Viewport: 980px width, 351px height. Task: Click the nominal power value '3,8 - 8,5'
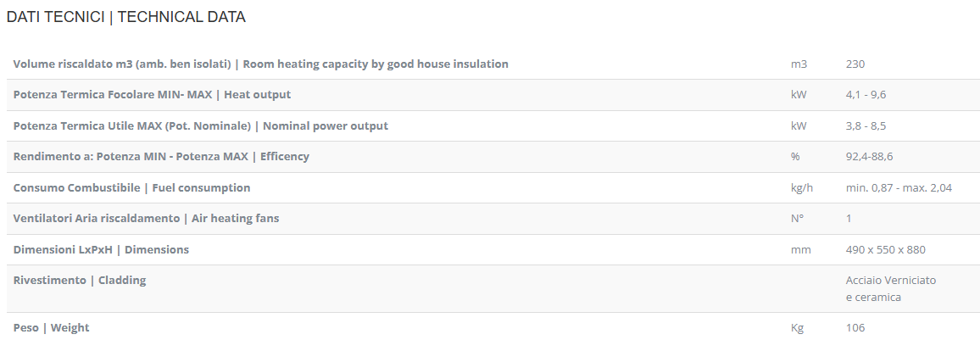[x=866, y=126]
